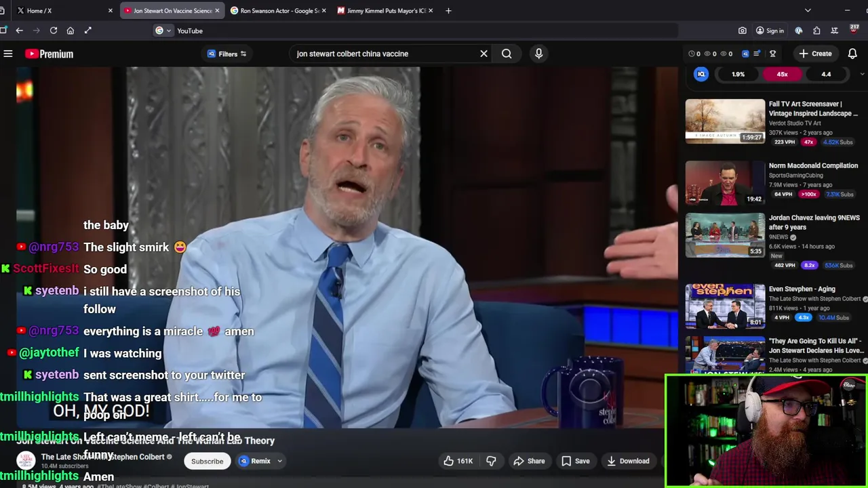This screenshot has height=488, width=868.
Task: Open the vidIQ Filters control
Action: [x=227, y=54]
